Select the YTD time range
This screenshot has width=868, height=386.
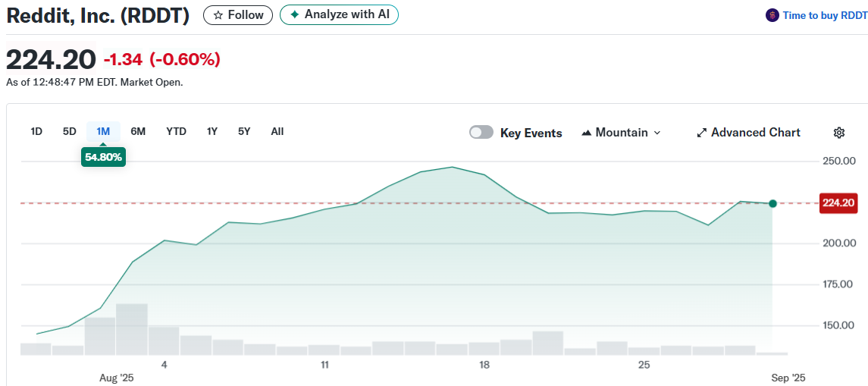tap(176, 132)
